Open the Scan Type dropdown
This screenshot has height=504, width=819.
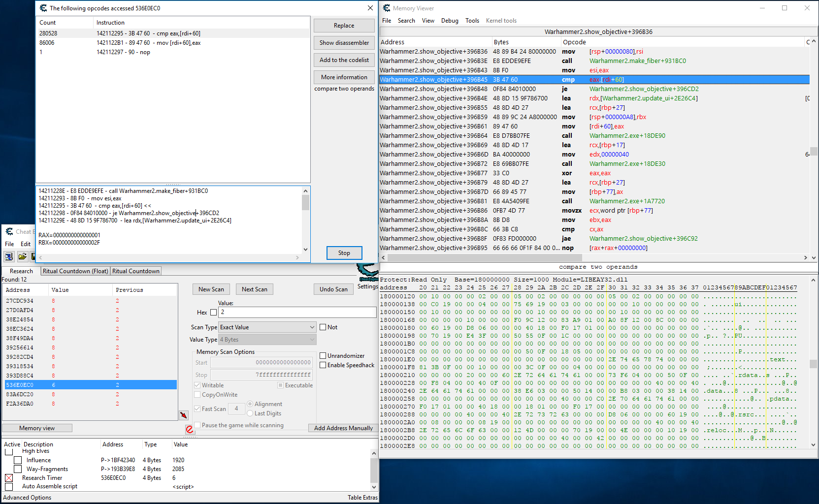point(267,327)
